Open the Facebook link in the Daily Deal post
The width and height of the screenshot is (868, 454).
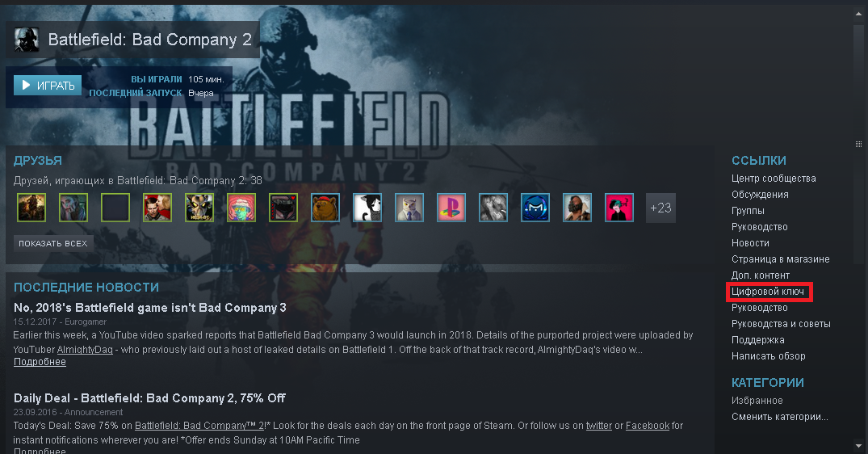647,426
